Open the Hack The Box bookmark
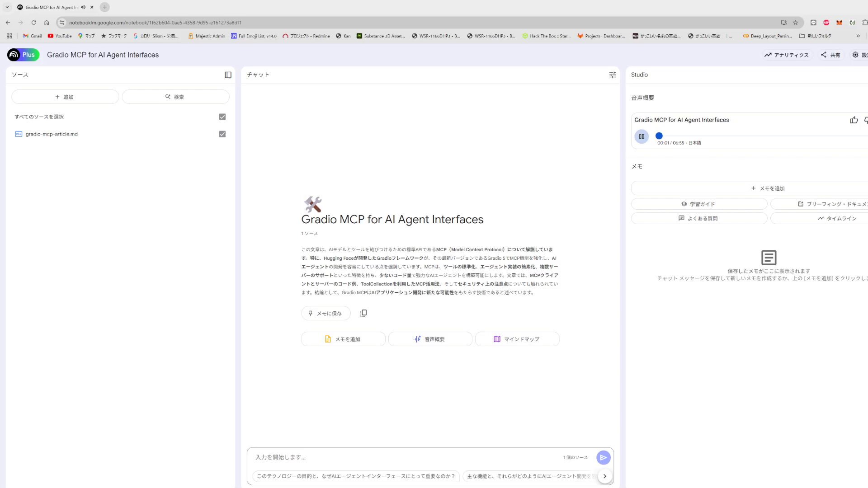This screenshot has width=868, height=488. (x=546, y=36)
